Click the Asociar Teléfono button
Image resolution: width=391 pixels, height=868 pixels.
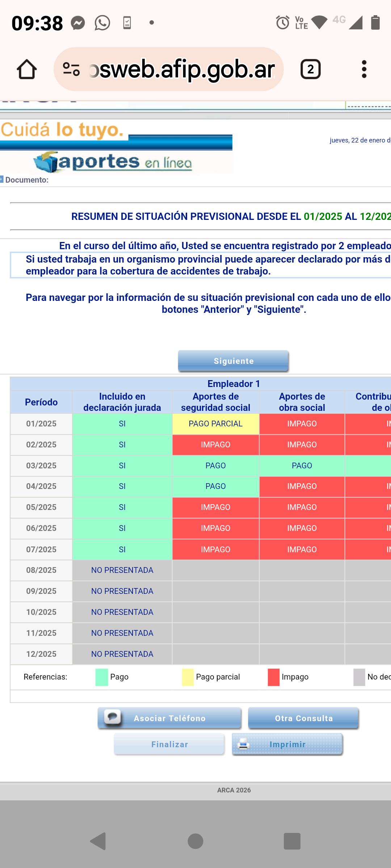coord(169,718)
